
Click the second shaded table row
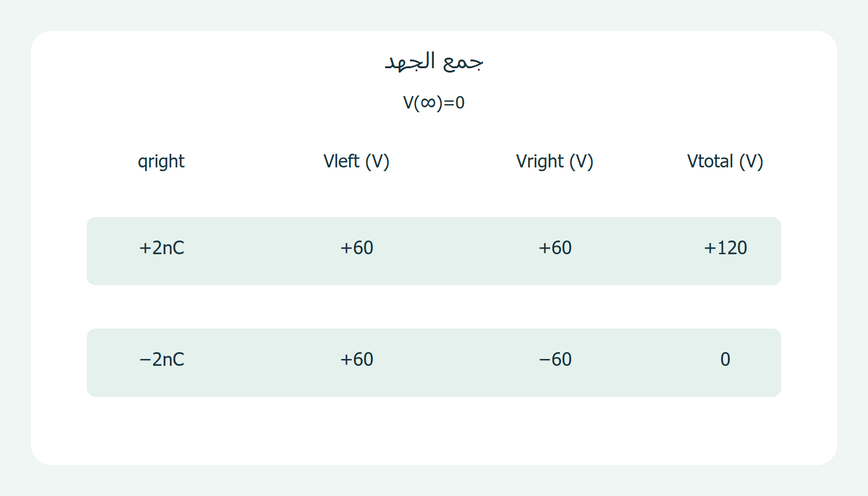click(x=434, y=363)
